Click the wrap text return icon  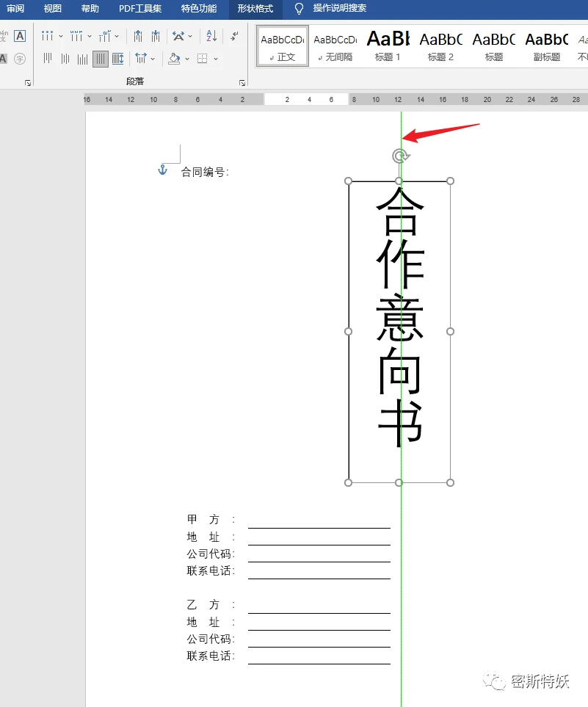coord(233,35)
